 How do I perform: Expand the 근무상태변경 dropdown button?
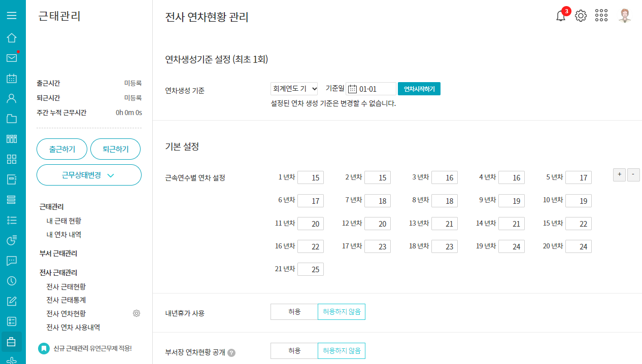coord(89,175)
